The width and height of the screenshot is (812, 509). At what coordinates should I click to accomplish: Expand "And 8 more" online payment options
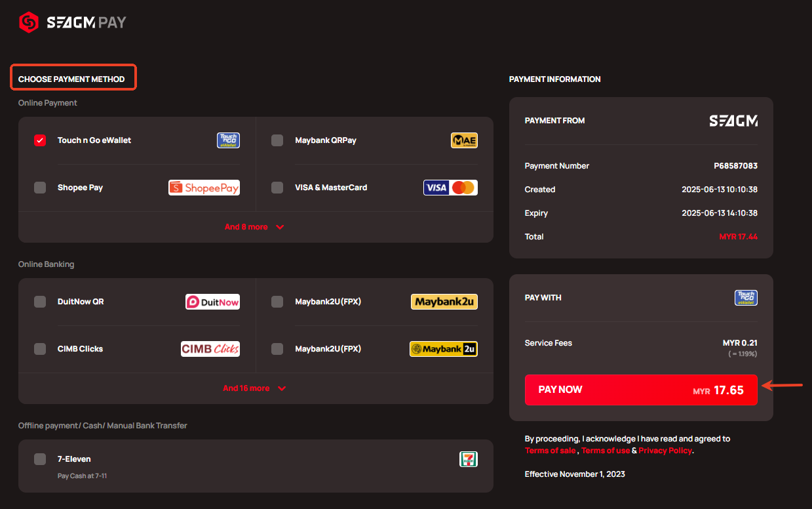[254, 227]
